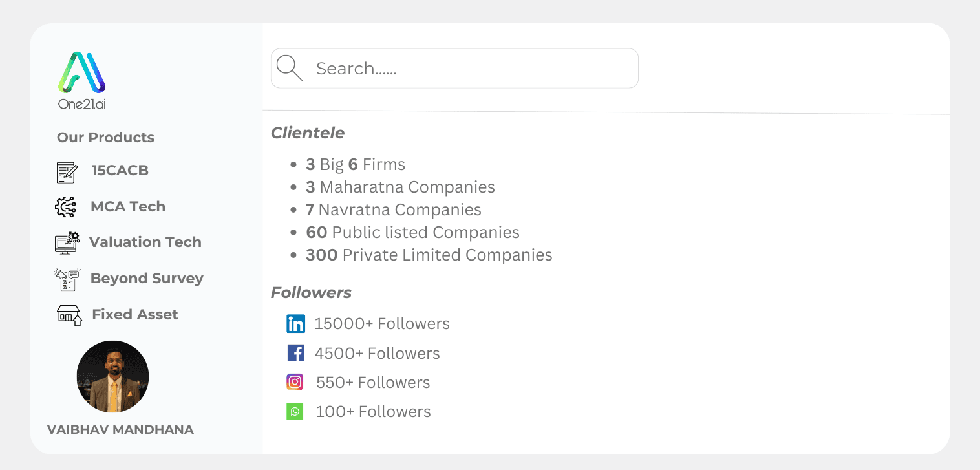Select MCA Tech product item
The width and height of the screenshot is (980, 470).
coord(128,207)
